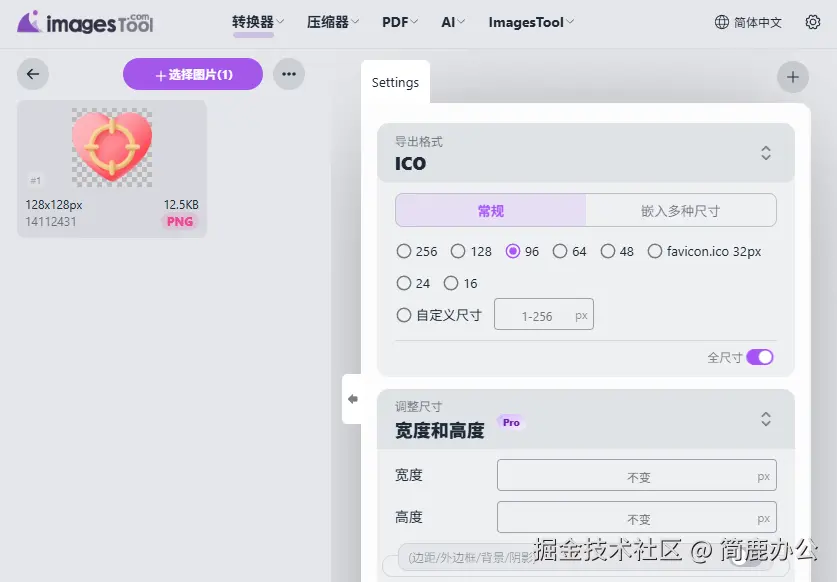Image resolution: width=837 pixels, height=582 pixels.
Task: Enable the 全尺寸 toggle switch
Action: [x=759, y=357]
